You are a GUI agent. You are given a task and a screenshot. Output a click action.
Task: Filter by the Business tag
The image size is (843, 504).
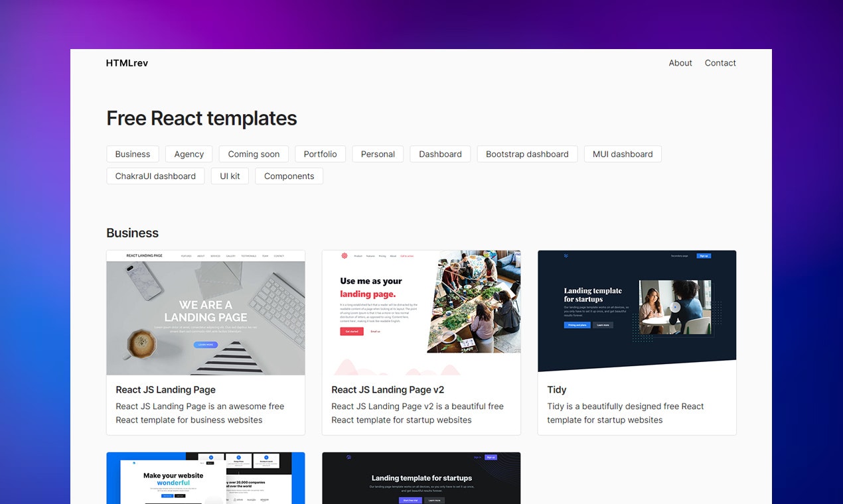tap(133, 154)
